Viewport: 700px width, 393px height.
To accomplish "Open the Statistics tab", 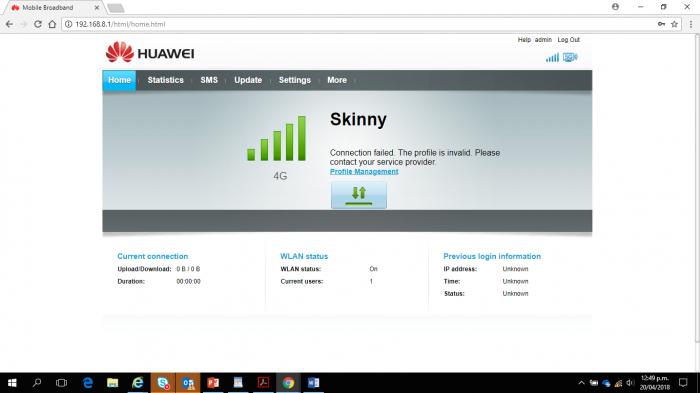I will 165,80.
